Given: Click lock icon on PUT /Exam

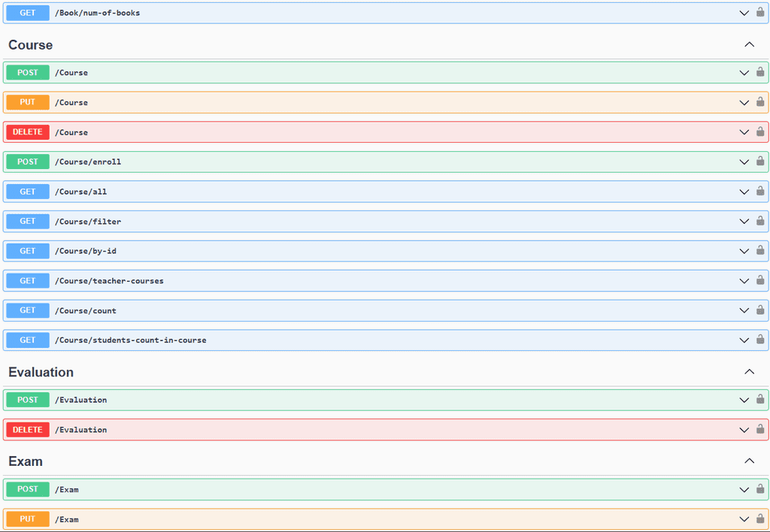Looking at the screenshot, I should [760, 518].
